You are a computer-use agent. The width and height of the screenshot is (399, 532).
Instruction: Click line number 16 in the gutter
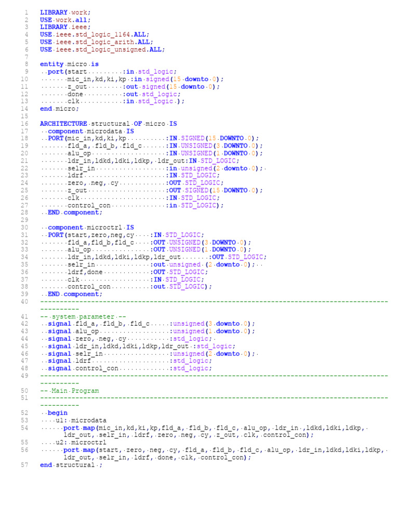pyautogui.click(x=24, y=124)
